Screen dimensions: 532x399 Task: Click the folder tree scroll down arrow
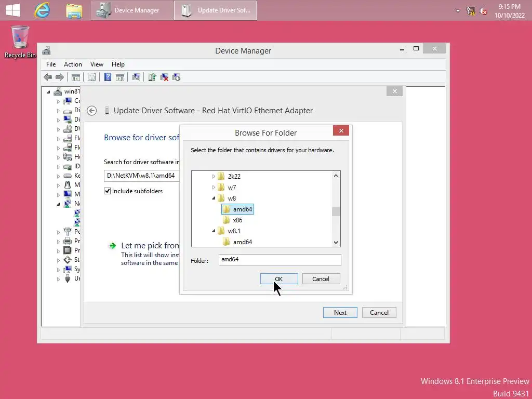[336, 242]
